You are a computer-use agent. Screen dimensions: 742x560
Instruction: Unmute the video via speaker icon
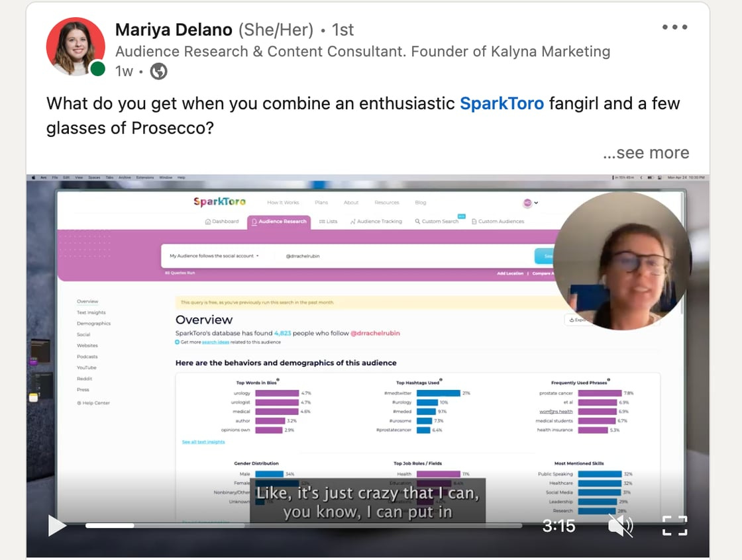(x=620, y=525)
